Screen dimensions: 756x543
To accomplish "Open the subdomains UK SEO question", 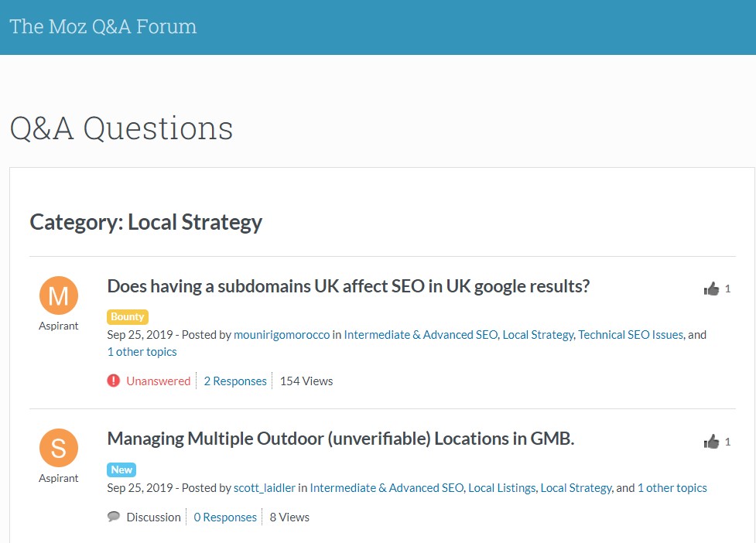I will point(348,285).
